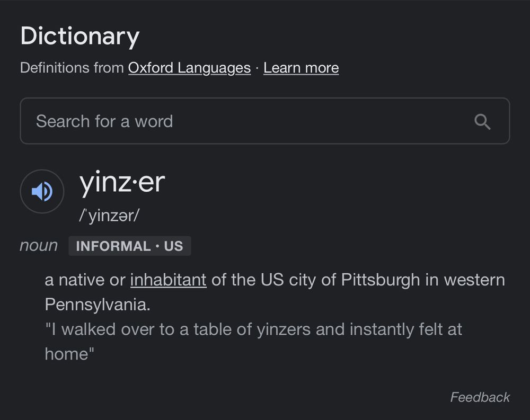Click the Learn more link
The height and width of the screenshot is (420, 530).
pyautogui.click(x=301, y=68)
